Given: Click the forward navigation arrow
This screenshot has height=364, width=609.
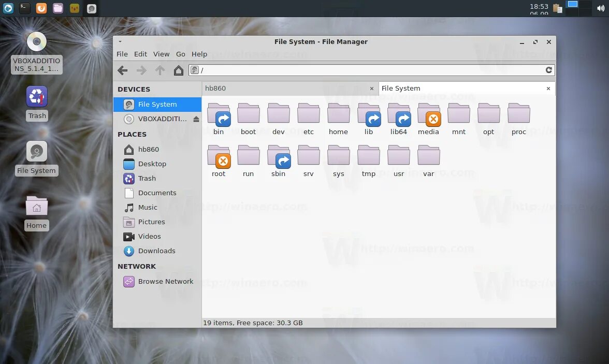Looking at the screenshot, I should point(141,70).
